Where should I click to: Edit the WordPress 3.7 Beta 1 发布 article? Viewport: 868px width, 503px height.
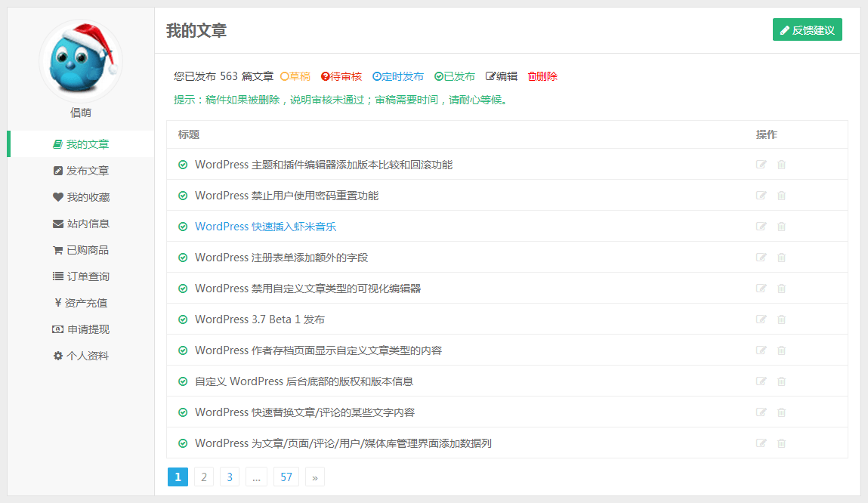pos(761,319)
